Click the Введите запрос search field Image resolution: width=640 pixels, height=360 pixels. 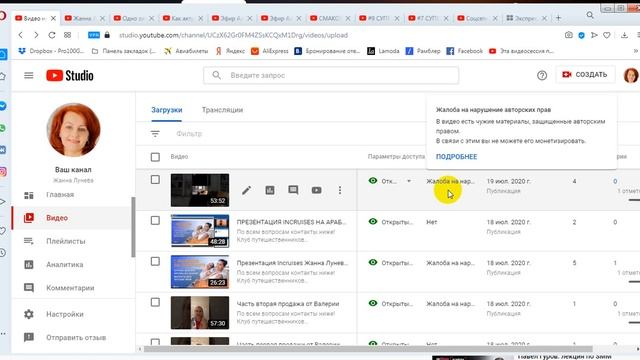coord(331,76)
